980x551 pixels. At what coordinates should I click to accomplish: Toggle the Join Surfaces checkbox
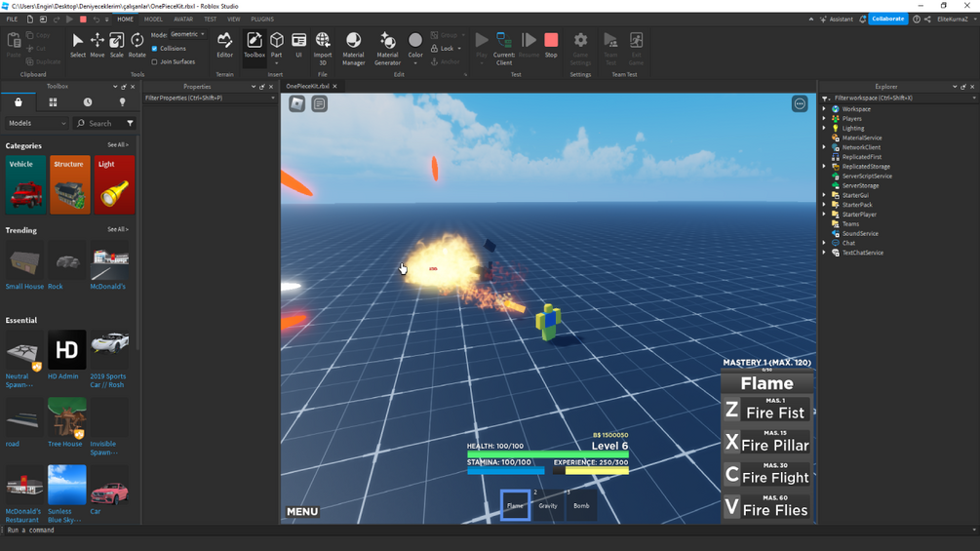point(154,61)
